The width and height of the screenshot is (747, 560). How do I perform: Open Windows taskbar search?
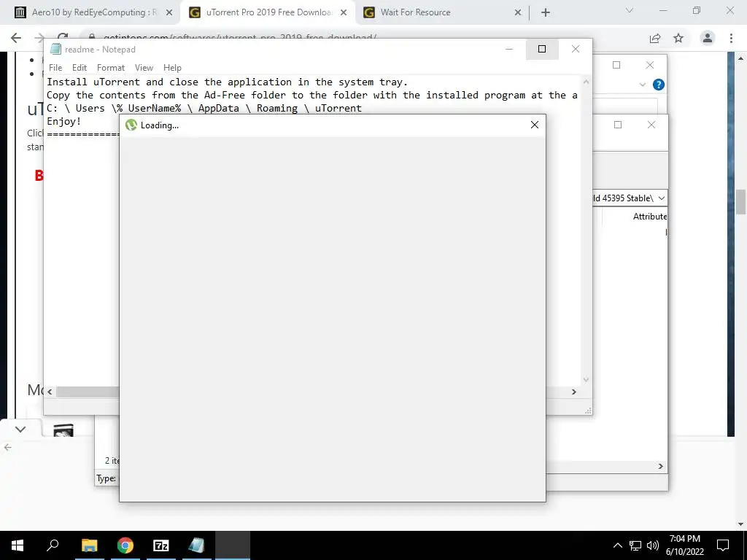53,545
